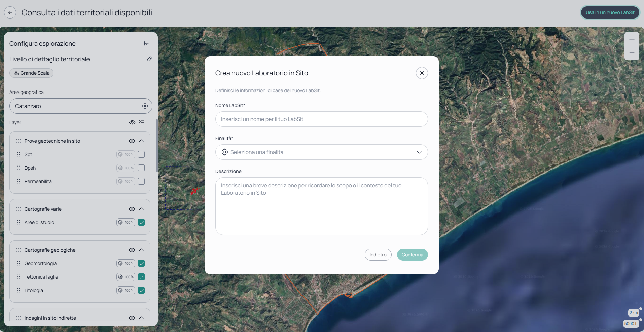Adjust Tettonica faglie opacity 100%
This screenshot has height=332, width=644.
[x=126, y=277]
